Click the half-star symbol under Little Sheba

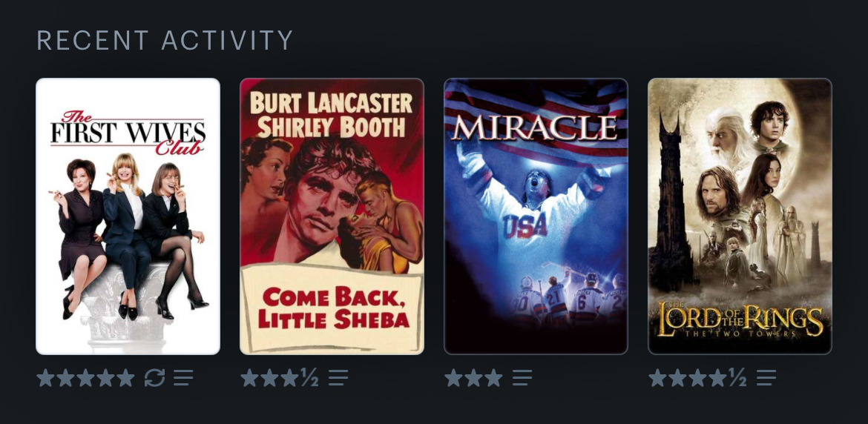(309, 378)
